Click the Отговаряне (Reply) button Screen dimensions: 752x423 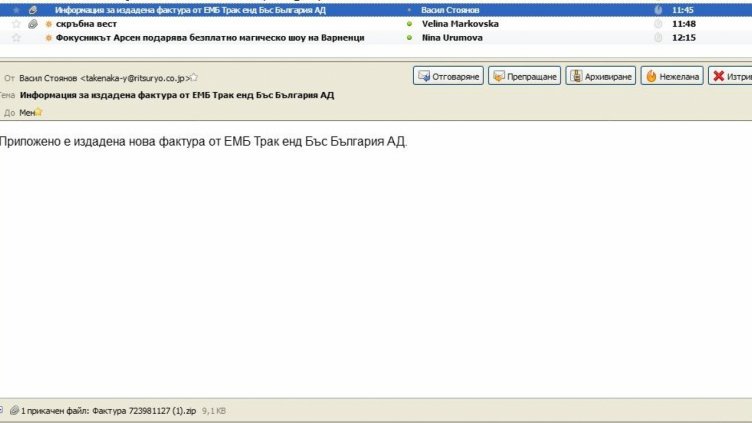click(448, 76)
